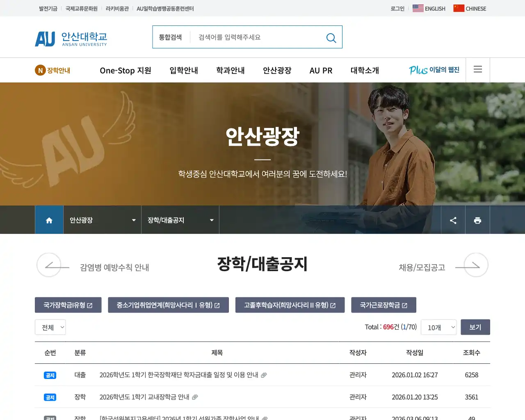The image size is (525, 420).
Task: Open the 입학안내 navigation menu
Action: (x=183, y=70)
